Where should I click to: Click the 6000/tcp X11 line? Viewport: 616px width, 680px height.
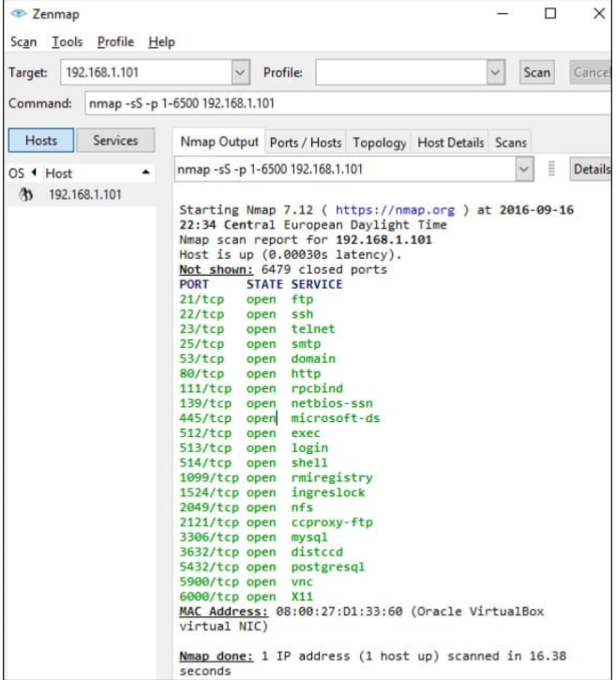point(247,597)
